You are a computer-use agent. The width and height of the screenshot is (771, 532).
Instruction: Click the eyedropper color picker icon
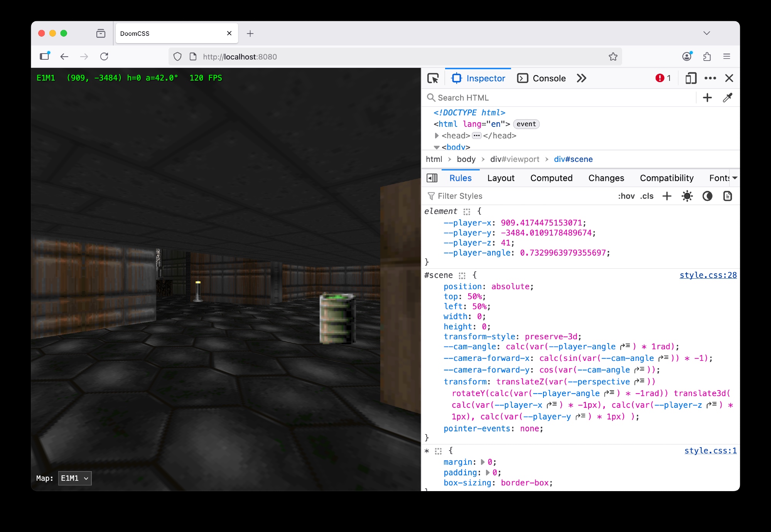727,98
